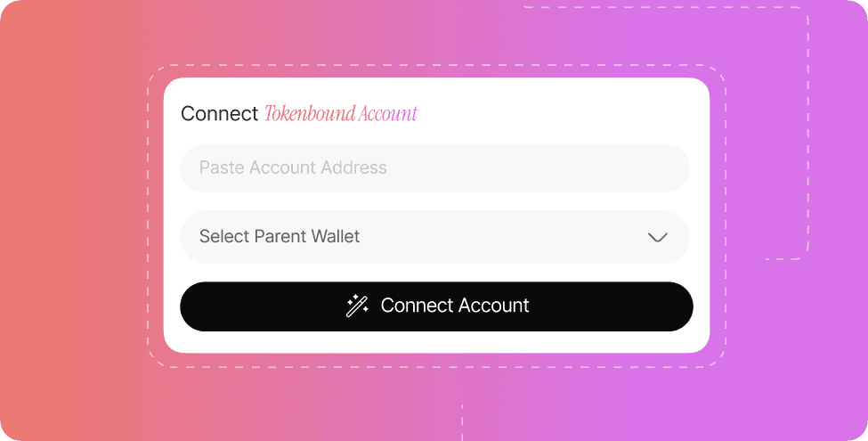Click the middle of the parent wallet selector
868x441 pixels.
pos(434,237)
